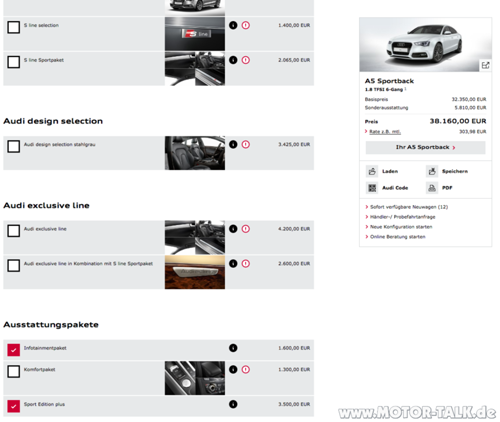Open info icon in 4.200,00 EUR exclusive line row
The width and height of the screenshot is (500, 422).
tap(233, 229)
